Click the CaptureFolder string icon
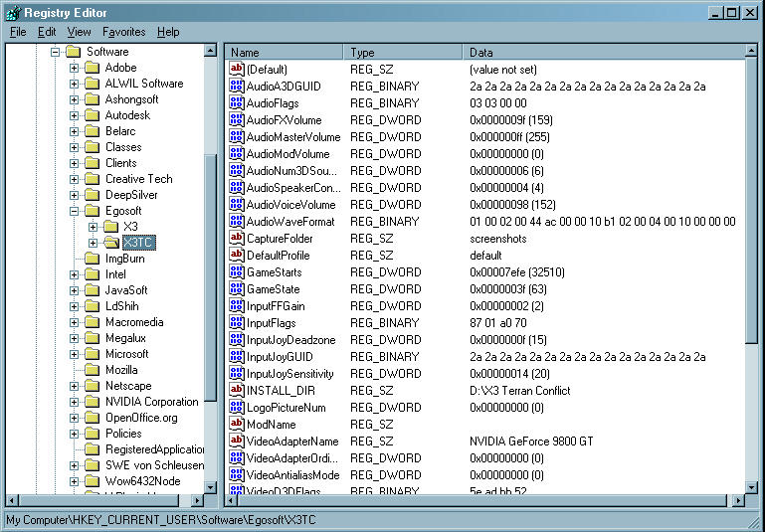 point(237,238)
